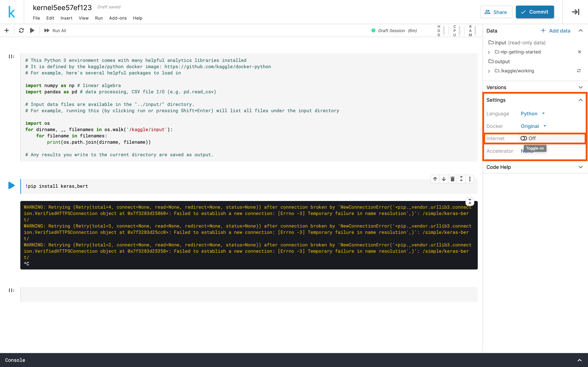Delete the cell using trash icon
588x367 pixels.
pos(452,179)
